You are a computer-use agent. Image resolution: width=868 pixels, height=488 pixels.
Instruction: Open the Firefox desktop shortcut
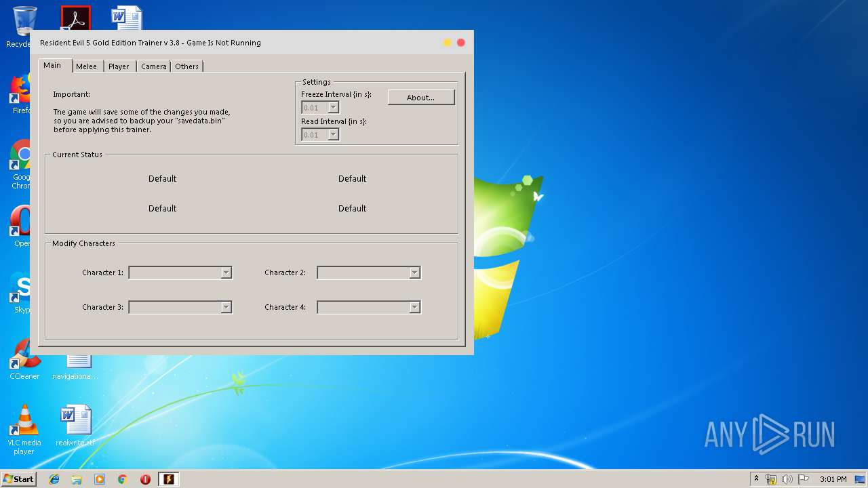pyautogui.click(x=20, y=94)
